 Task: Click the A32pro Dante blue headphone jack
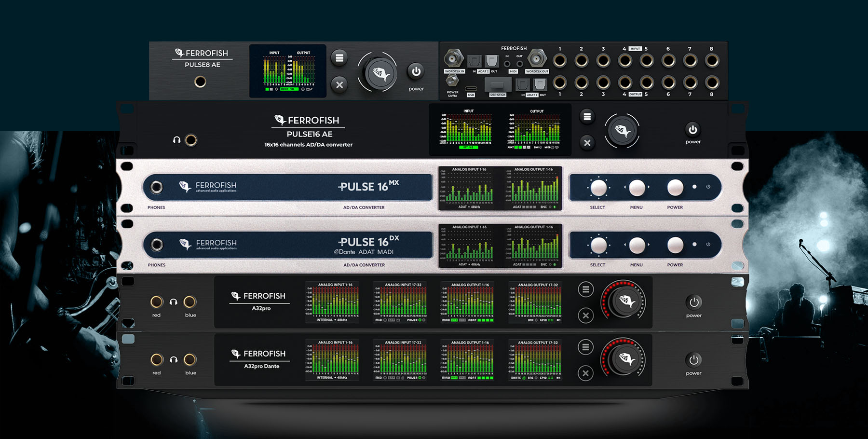[x=190, y=359]
